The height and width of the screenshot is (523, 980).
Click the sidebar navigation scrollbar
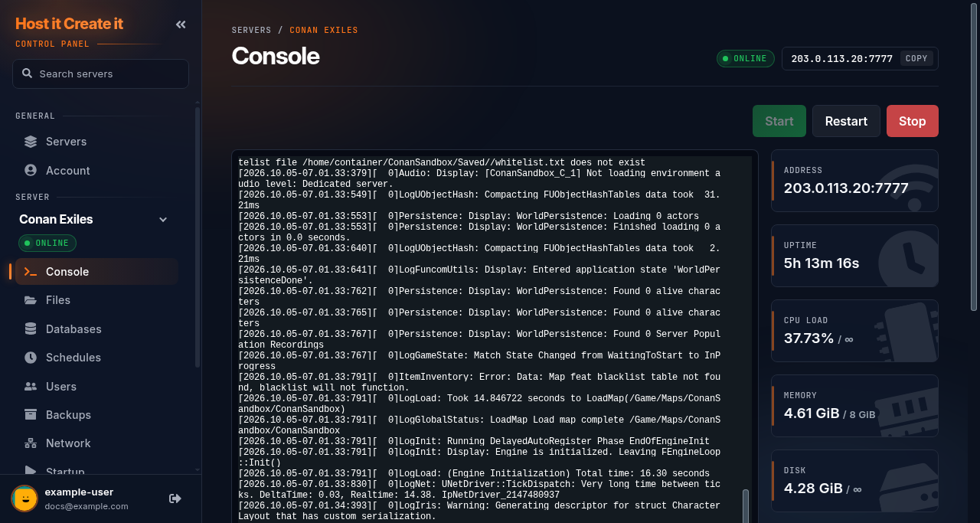tap(198, 237)
